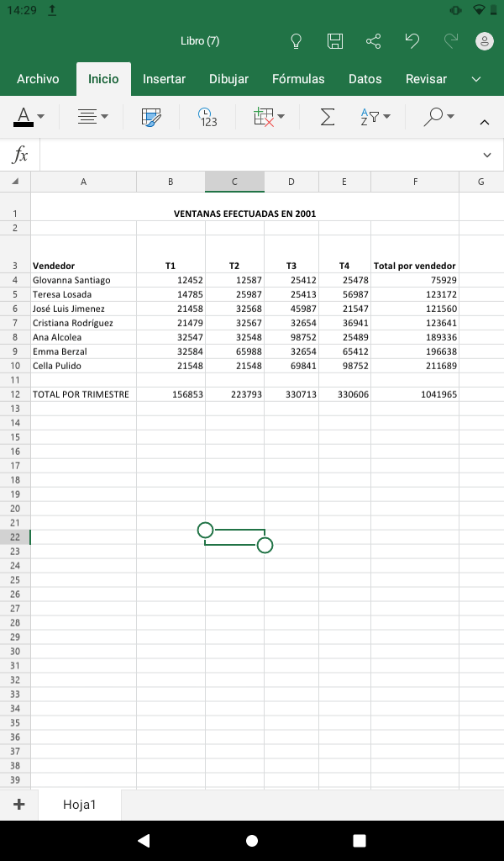Add a new sheet with plus button
Image resolution: width=504 pixels, height=861 pixels.
point(19,805)
